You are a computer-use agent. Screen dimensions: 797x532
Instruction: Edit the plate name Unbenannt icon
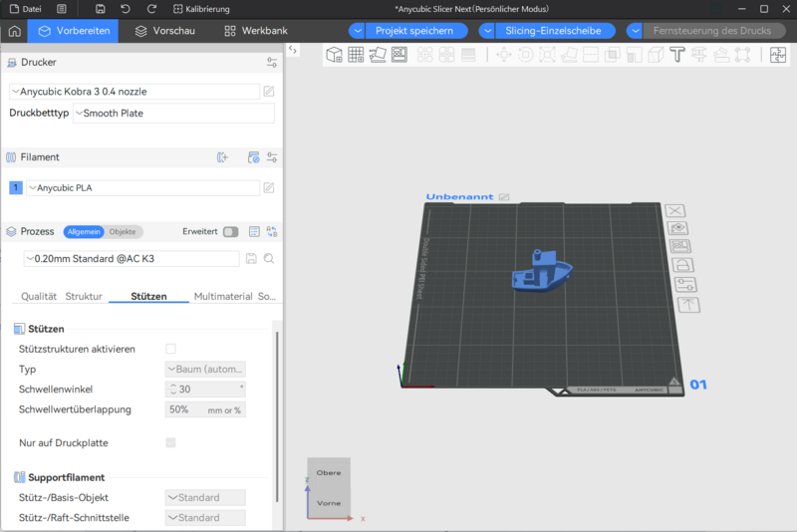pyautogui.click(x=504, y=196)
